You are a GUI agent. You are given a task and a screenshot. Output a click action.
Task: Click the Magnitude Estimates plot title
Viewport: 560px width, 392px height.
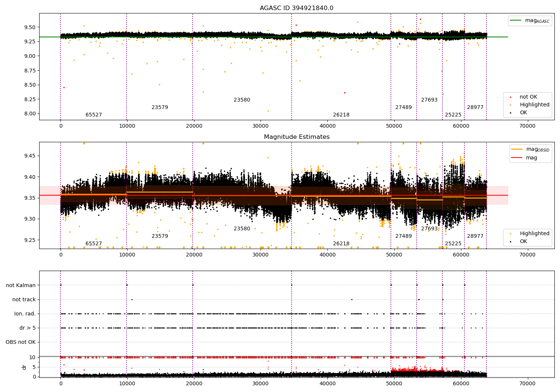(296, 137)
